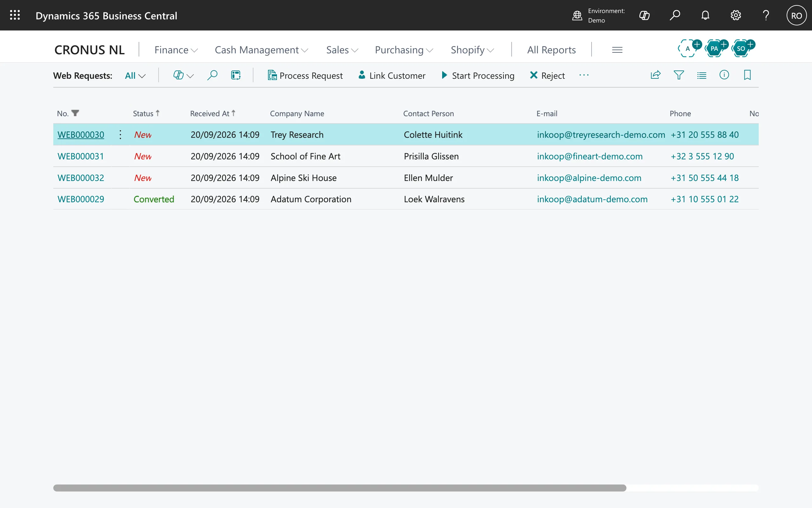Toggle the FactBox information pane
This screenshot has height=508, width=812.
pyautogui.click(x=724, y=75)
